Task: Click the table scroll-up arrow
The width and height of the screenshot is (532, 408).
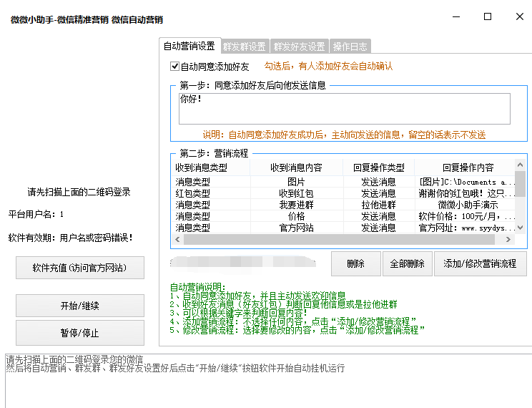Action: pyautogui.click(x=520, y=165)
